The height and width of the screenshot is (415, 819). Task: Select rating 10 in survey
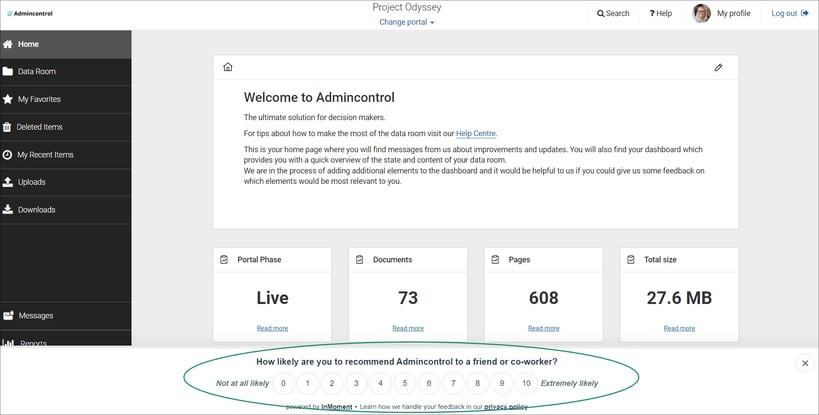(526, 383)
